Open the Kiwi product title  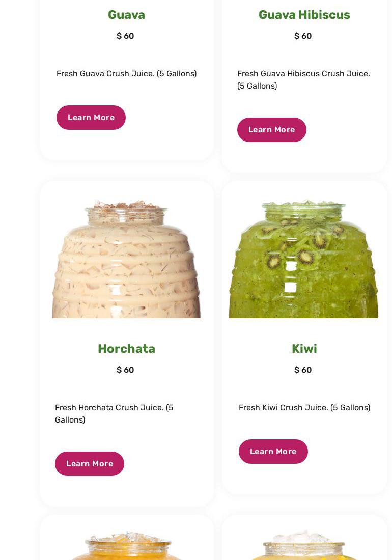click(304, 349)
